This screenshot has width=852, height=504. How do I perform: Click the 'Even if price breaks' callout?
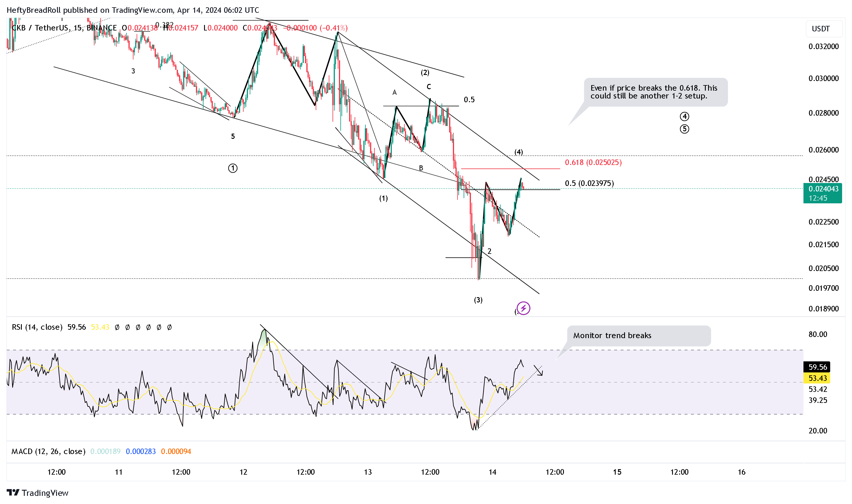[655, 92]
